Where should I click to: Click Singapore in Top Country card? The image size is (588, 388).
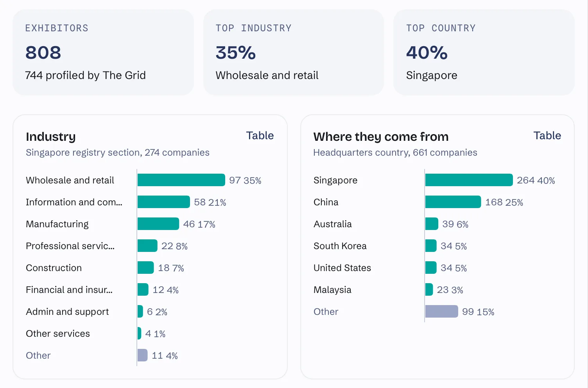pyautogui.click(x=432, y=75)
